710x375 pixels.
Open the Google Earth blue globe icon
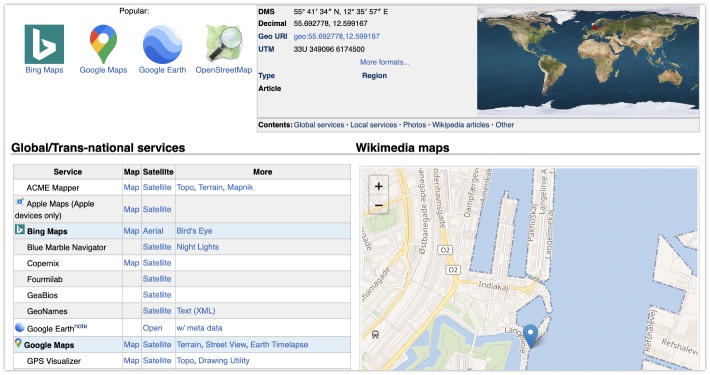pos(163,44)
